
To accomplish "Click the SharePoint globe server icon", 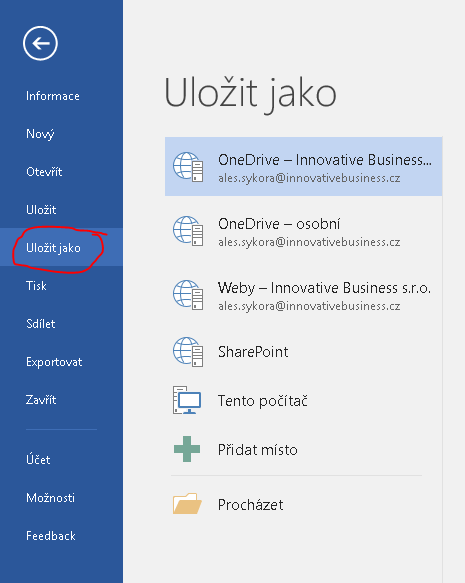I will (x=188, y=352).
